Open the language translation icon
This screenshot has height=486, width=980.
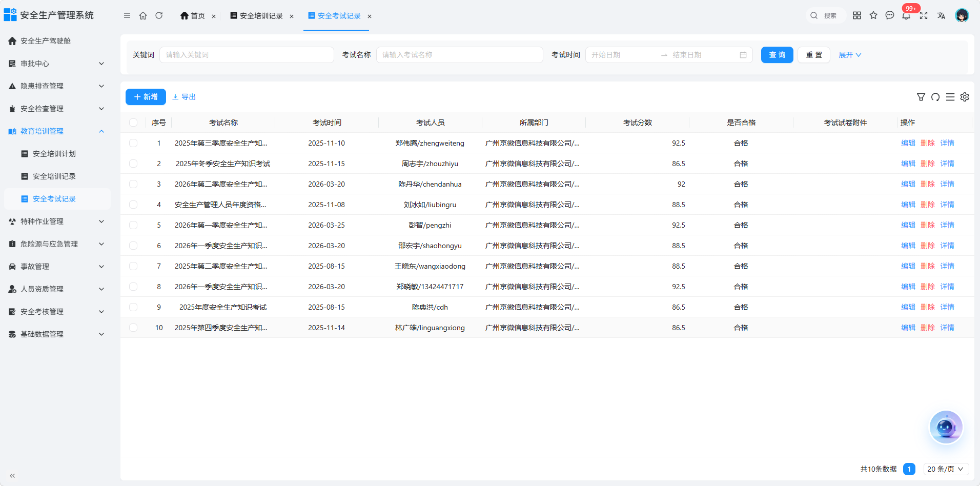941,15
